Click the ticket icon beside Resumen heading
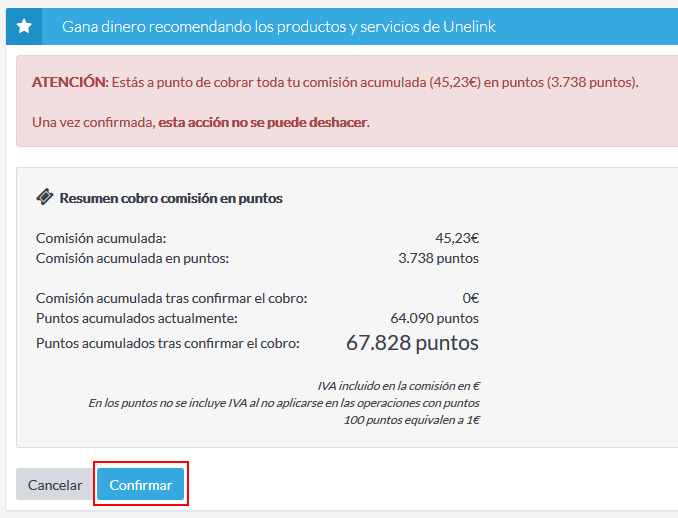The height and width of the screenshot is (518, 678). coord(45,198)
